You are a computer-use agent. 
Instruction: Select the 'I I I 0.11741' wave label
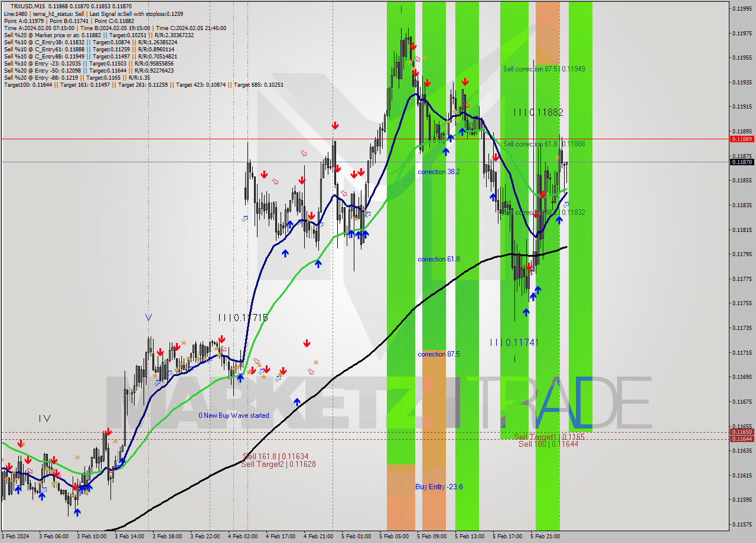pyautogui.click(x=514, y=342)
